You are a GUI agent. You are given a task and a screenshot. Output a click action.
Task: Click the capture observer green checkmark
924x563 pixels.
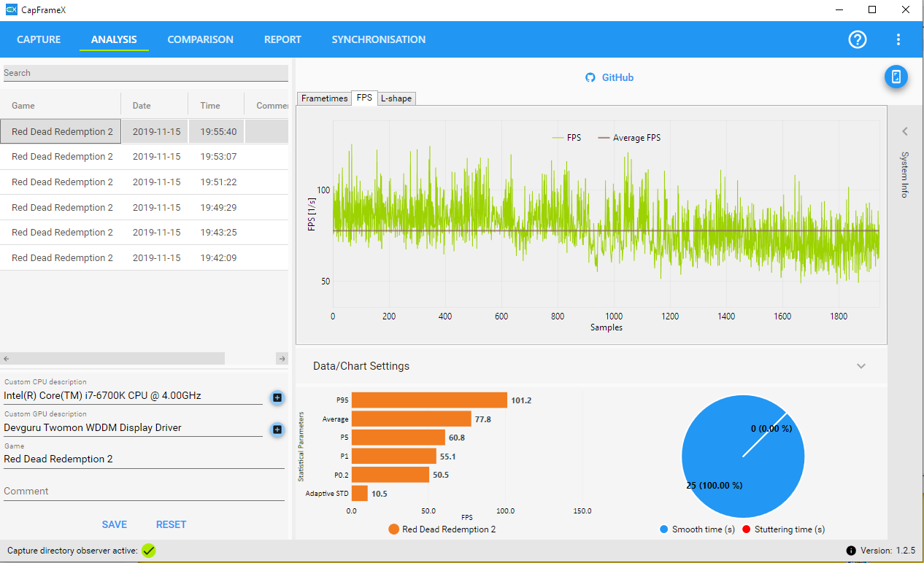(149, 551)
